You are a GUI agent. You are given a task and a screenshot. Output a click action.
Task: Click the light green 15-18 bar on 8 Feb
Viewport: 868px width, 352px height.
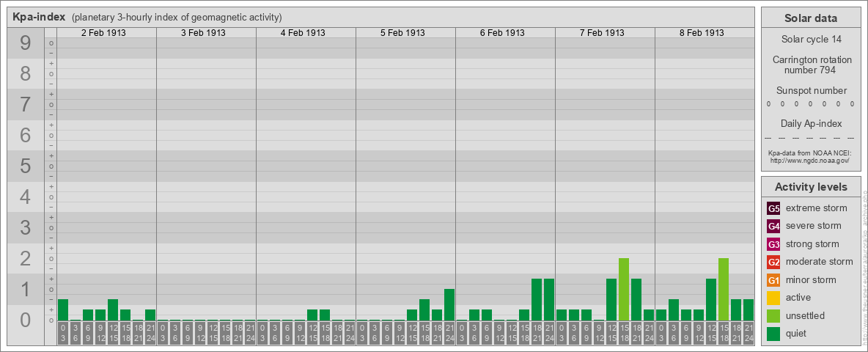(724, 290)
